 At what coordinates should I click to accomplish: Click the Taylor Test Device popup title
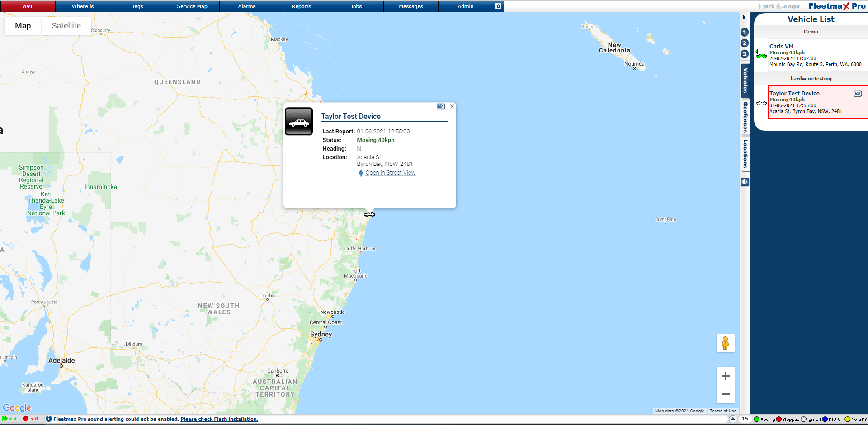[x=351, y=116]
